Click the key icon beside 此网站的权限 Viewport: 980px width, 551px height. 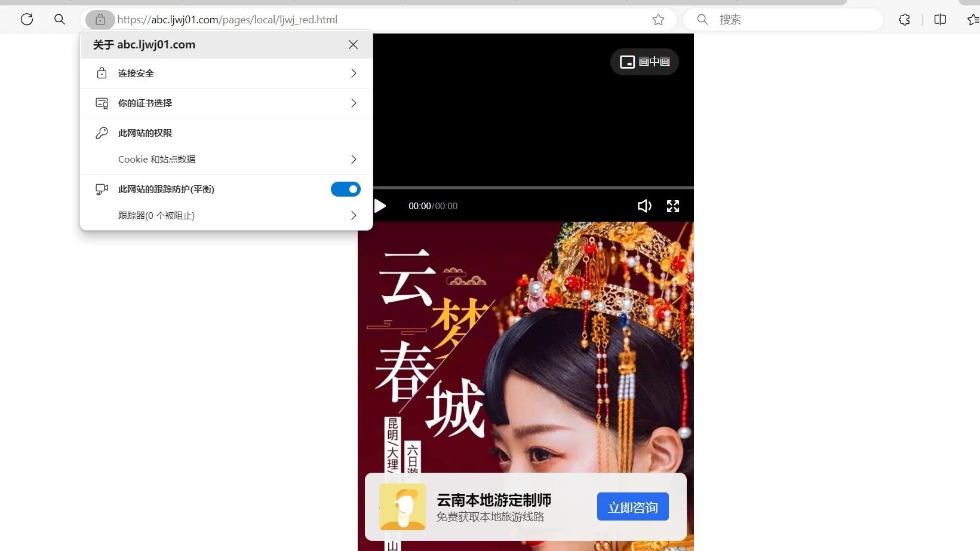pyautogui.click(x=102, y=133)
